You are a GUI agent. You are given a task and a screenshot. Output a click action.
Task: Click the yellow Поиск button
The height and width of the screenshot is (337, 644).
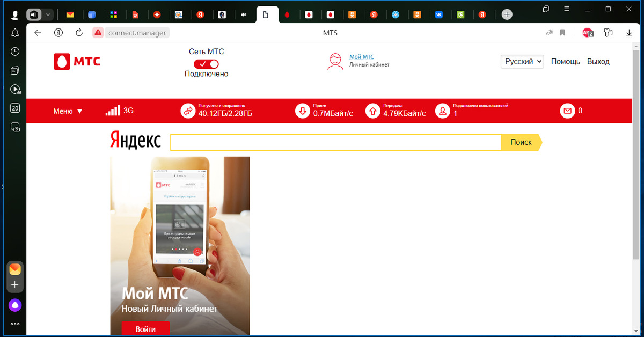[521, 142]
